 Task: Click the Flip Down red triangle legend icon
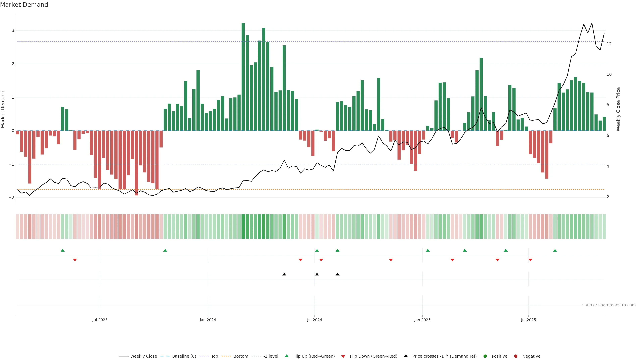(343, 356)
